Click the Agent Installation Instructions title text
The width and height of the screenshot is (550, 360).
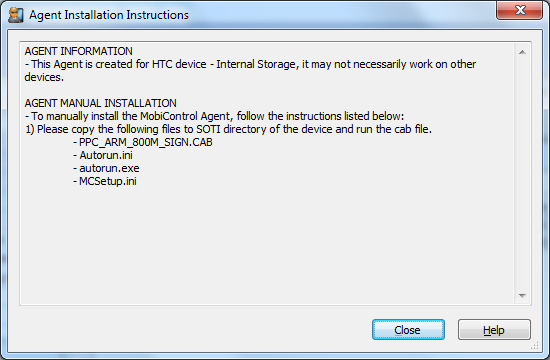109,15
